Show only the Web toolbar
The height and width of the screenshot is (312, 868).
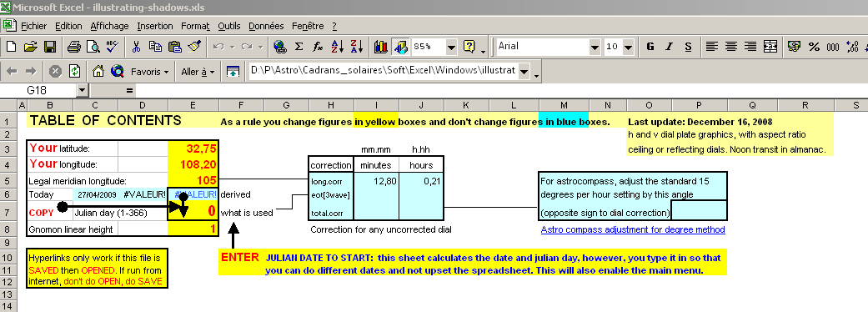233,72
